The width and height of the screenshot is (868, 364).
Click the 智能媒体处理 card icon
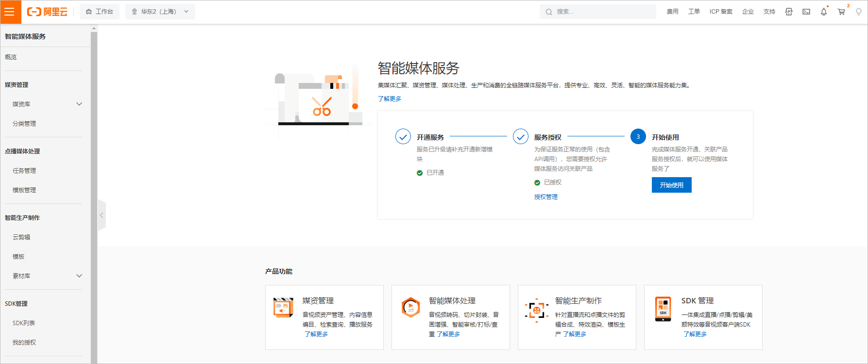coord(410,307)
